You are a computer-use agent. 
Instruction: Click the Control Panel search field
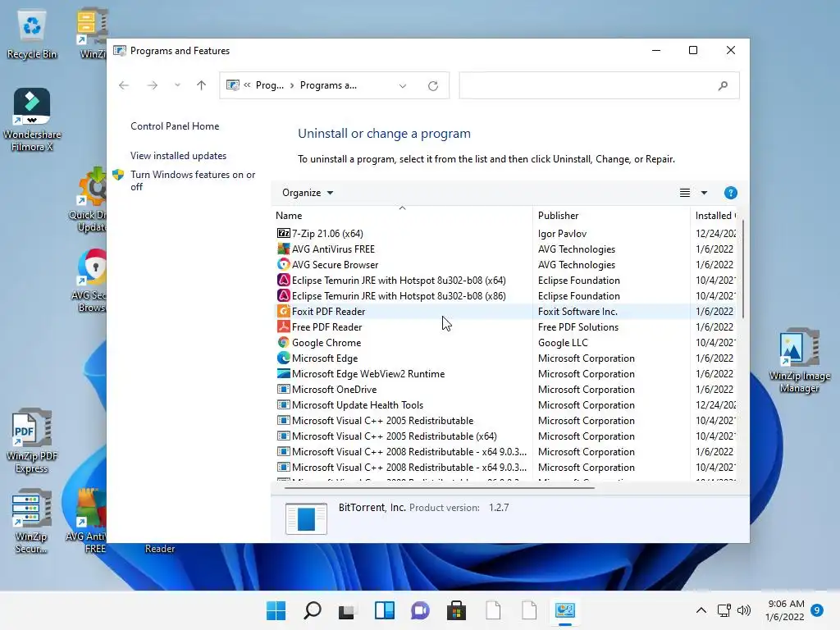pyautogui.click(x=599, y=85)
